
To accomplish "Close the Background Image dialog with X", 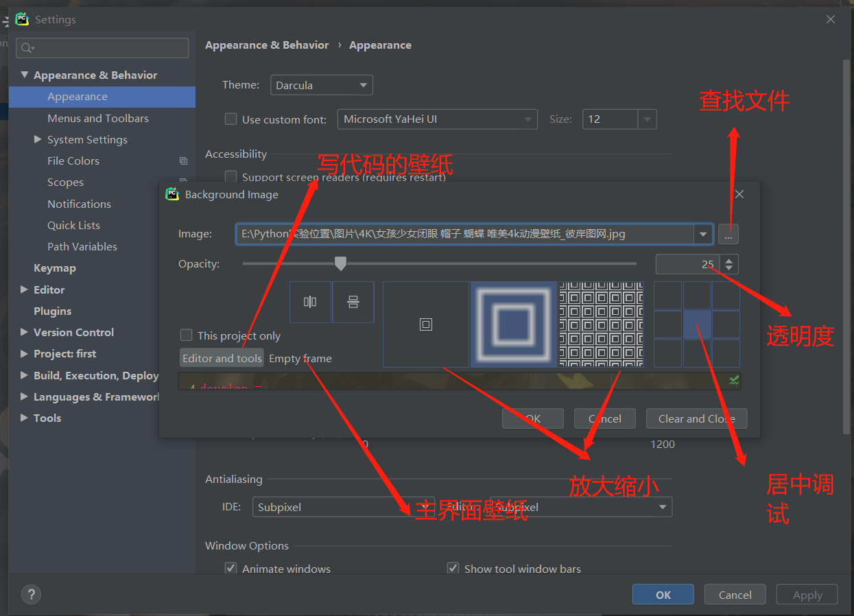I will tap(739, 194).
